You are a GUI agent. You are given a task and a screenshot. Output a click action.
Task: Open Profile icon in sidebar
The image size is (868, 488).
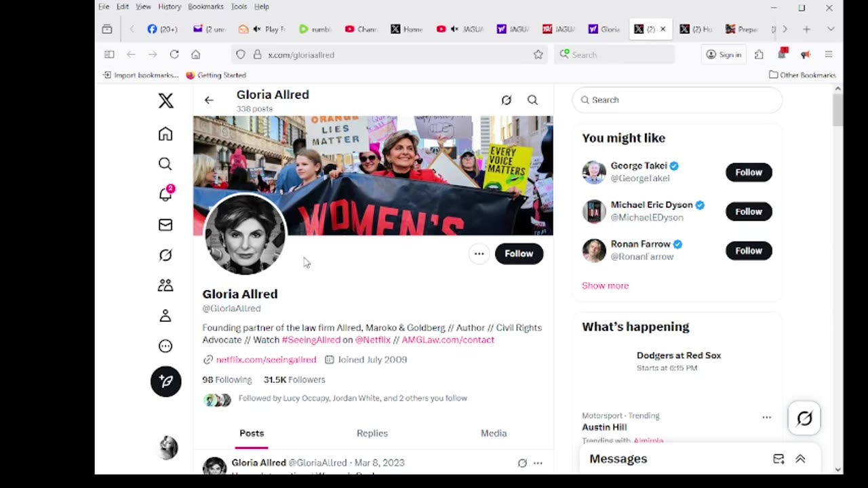[165, 316]
